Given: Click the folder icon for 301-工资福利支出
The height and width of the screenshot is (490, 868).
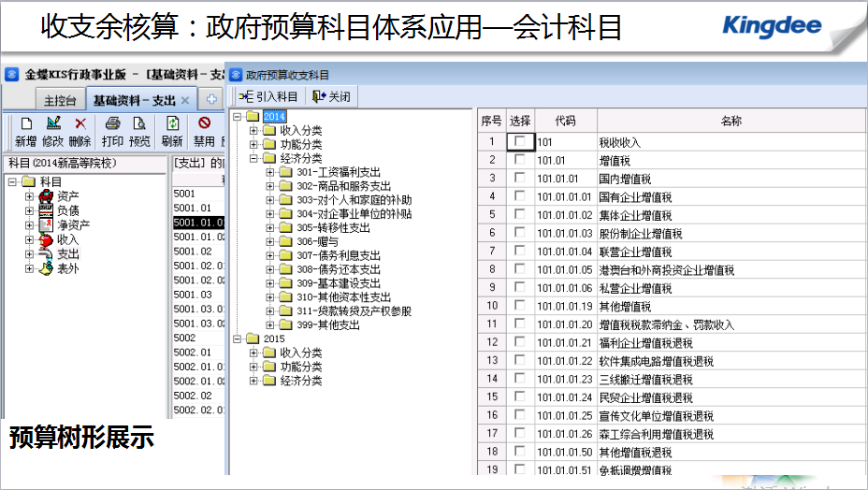Looking at the screenshot, I should coord(285,172).
